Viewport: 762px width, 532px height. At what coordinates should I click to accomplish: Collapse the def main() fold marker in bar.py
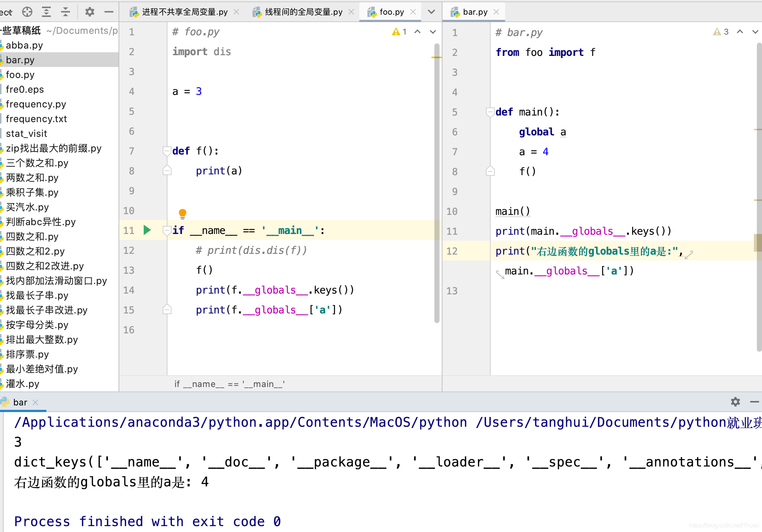point(490,112)
